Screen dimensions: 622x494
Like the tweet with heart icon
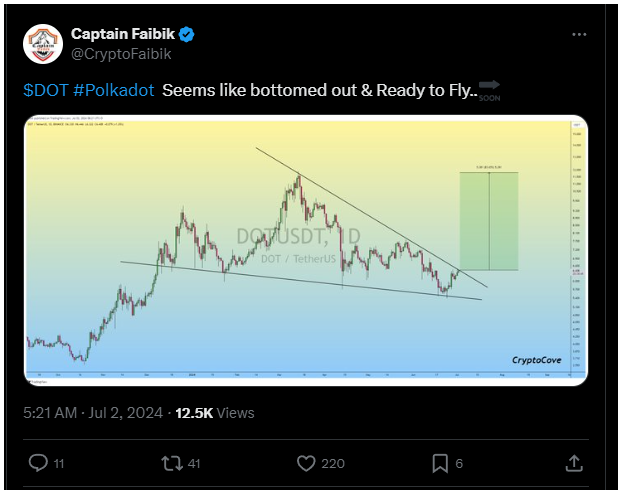tap(306, 463)
